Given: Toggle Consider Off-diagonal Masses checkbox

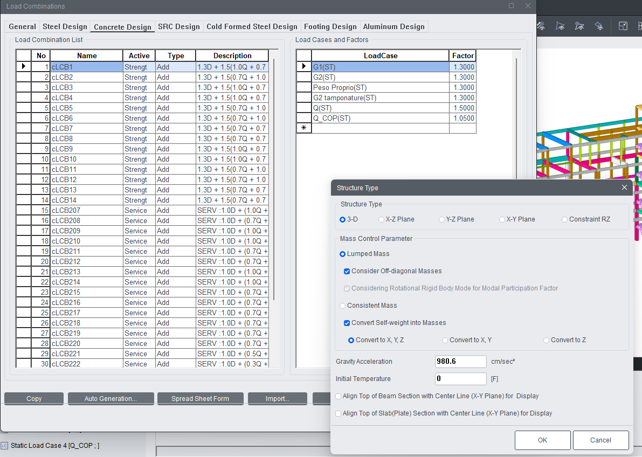Looking at the screenshot, I should [x=347, y=271].
